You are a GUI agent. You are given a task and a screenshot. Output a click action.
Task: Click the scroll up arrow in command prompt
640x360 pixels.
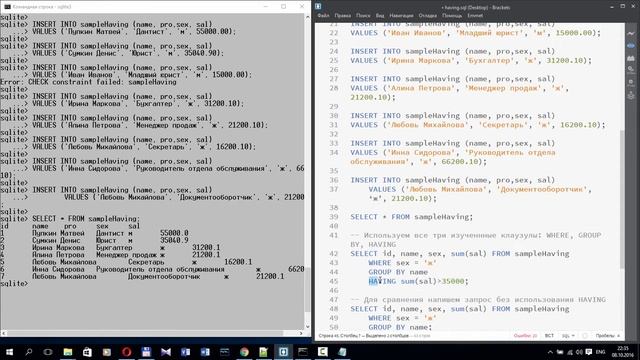coord(307,17)
